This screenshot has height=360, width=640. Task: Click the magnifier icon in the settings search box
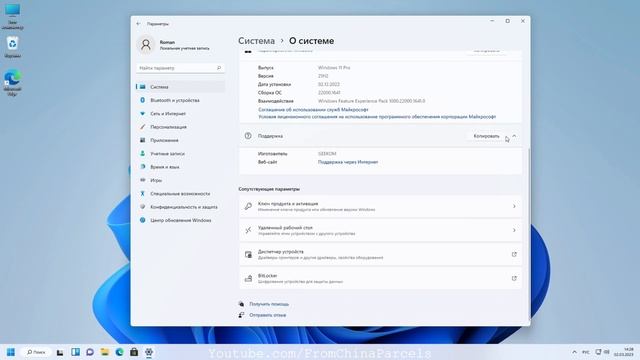pyautogui.click(x=219, y=68)
